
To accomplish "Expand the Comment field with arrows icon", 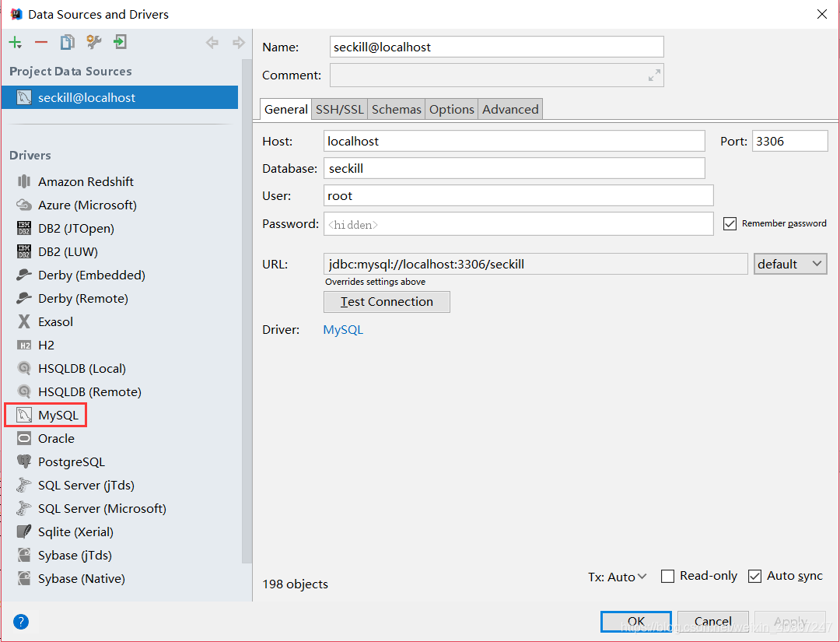I will point(654,75).
